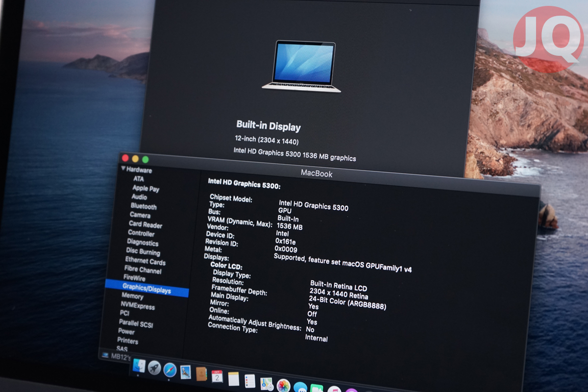588x392 pixels.
Task: Click the "MB12's" path bar entry
Action: tap(121, 356)
